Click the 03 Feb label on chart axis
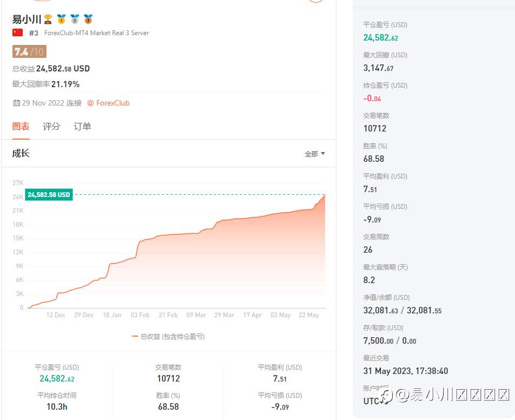The width and height of the screenshot is (515, 420). point(140,315)
